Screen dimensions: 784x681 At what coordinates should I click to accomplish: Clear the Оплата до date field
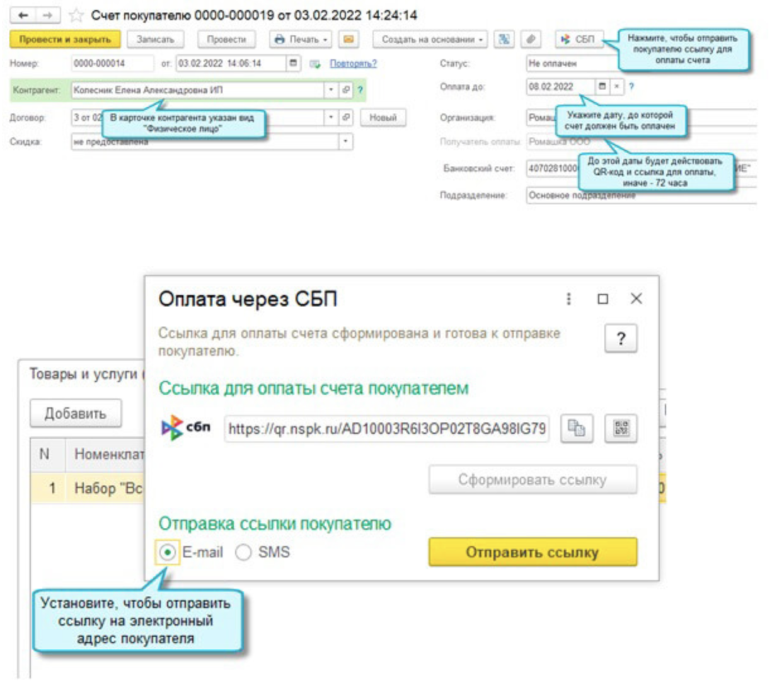click(x=616, y=86)
